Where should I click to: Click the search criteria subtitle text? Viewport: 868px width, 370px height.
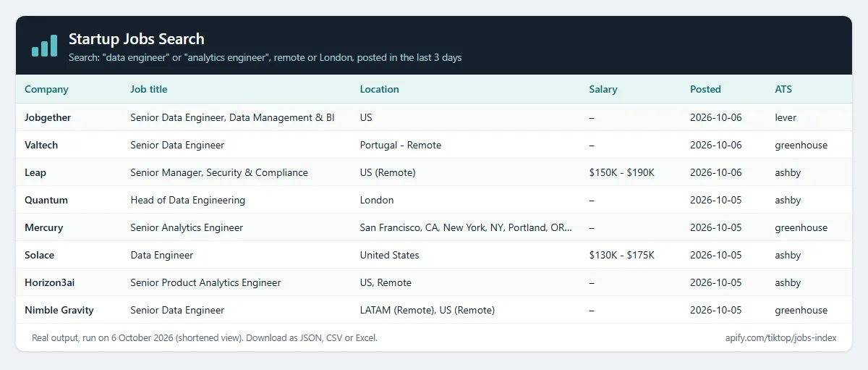click(x=265, y=57)
